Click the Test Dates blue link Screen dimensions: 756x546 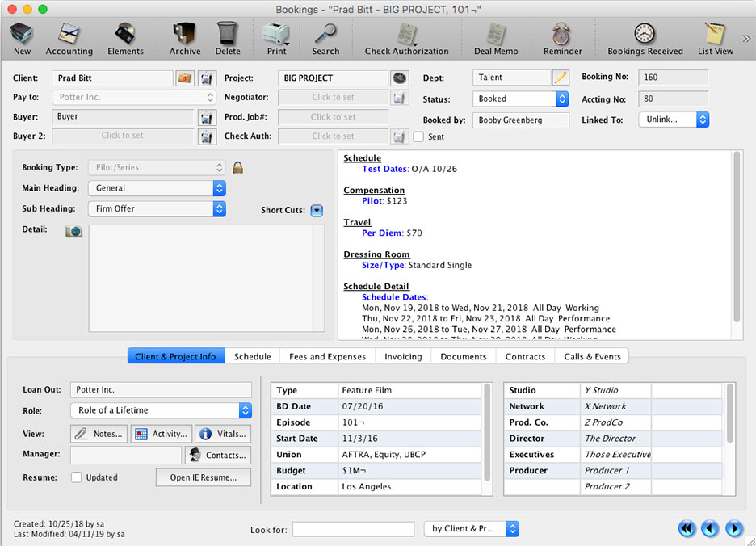[384, 169]
